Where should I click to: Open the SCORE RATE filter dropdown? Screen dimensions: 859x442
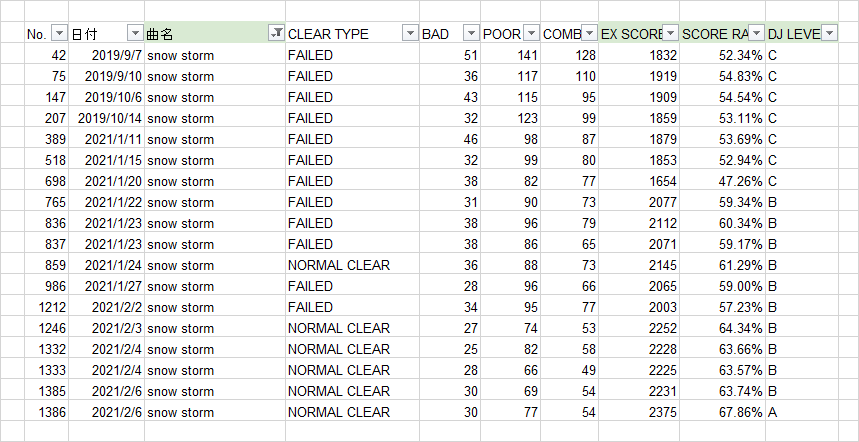(x=757, y=33)
